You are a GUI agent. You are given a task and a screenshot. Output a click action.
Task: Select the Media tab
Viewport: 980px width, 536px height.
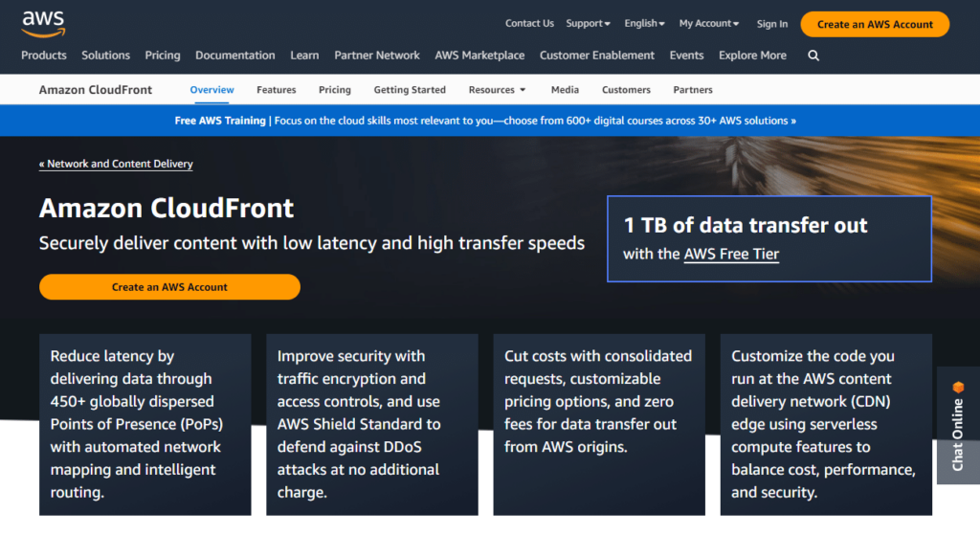point(565,90)
